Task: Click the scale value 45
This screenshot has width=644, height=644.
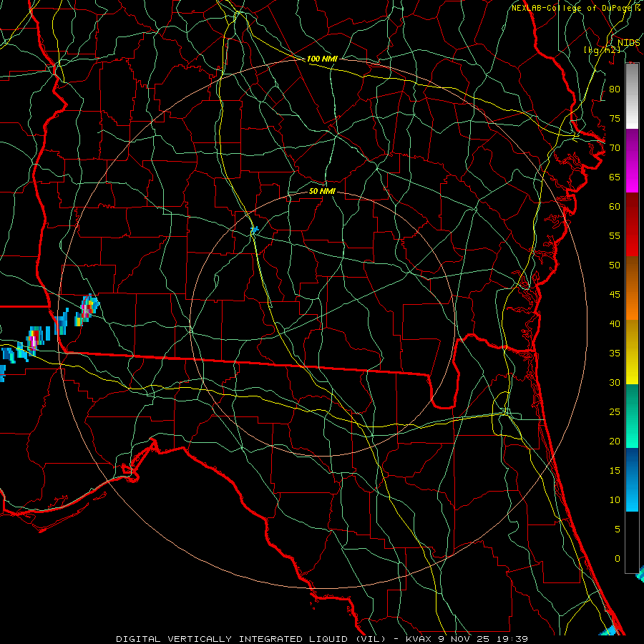Action: pyautogui.click(x=615, y=295)
